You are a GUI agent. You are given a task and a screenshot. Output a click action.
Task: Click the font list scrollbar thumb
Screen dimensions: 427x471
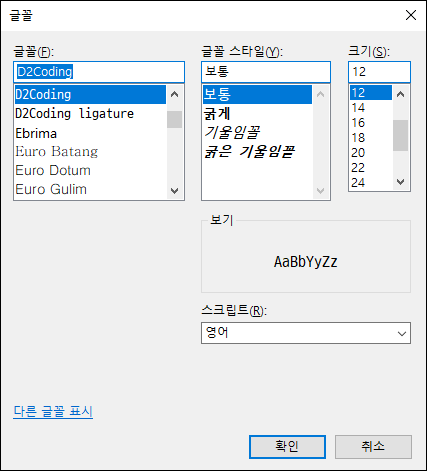point(174,119)
